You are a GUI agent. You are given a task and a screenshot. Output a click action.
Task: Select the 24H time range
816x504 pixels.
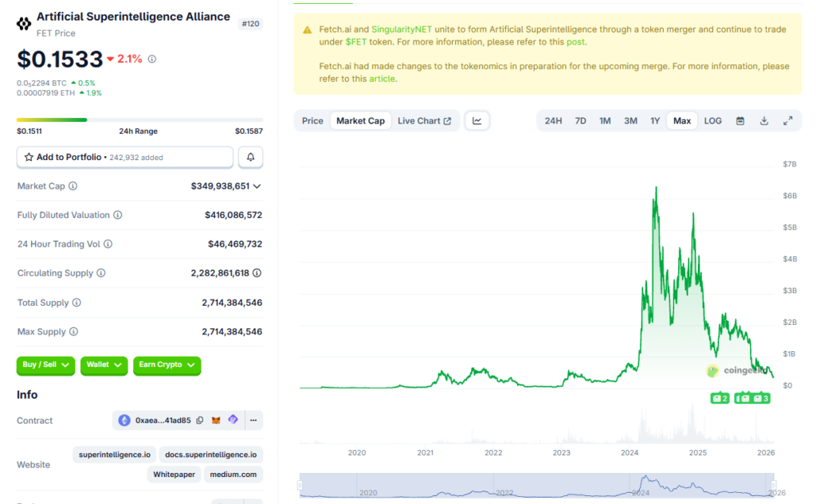pyautogui.click(x=553, y=121)
